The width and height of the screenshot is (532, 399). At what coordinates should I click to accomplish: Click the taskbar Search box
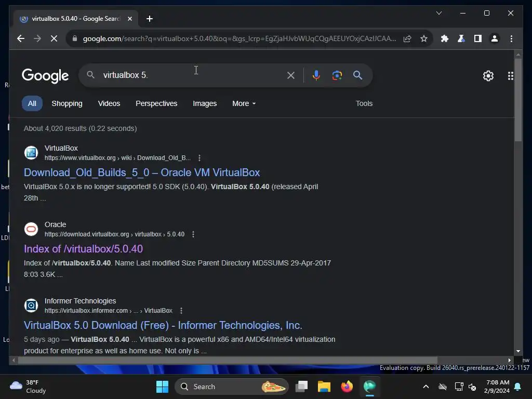coord(231,387)
